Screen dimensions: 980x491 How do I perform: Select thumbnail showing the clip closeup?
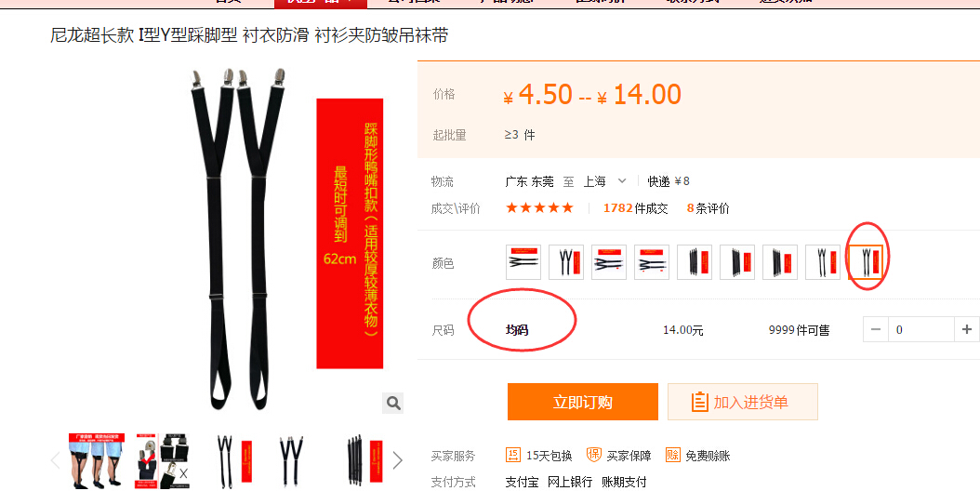tap(163, 461)
